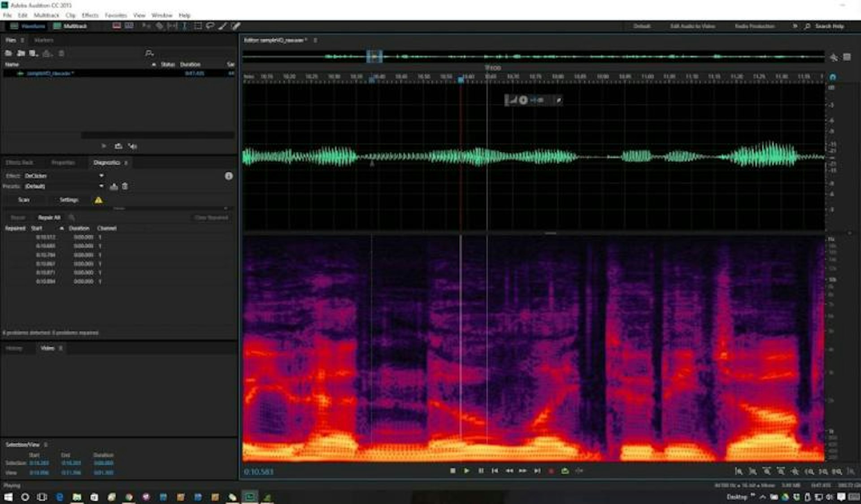This screenshot has width=861, height=504.
Task: Click the red Record button
Action: [551, 471]
